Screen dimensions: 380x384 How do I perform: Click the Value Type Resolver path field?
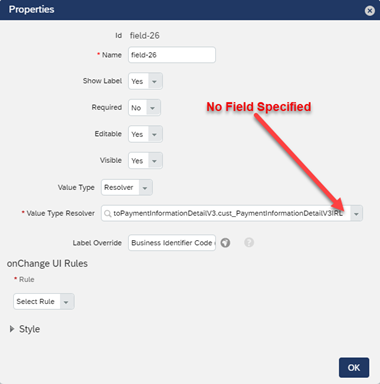[226, 213]
